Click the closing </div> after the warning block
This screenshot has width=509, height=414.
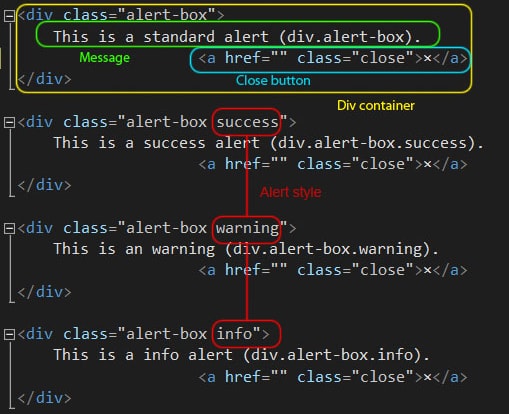44,292
